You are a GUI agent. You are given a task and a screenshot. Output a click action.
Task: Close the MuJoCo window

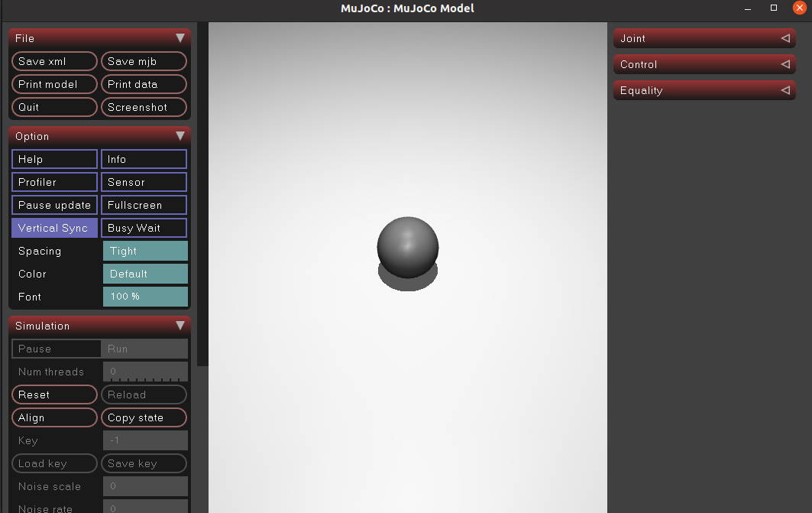tap(800, 8)
